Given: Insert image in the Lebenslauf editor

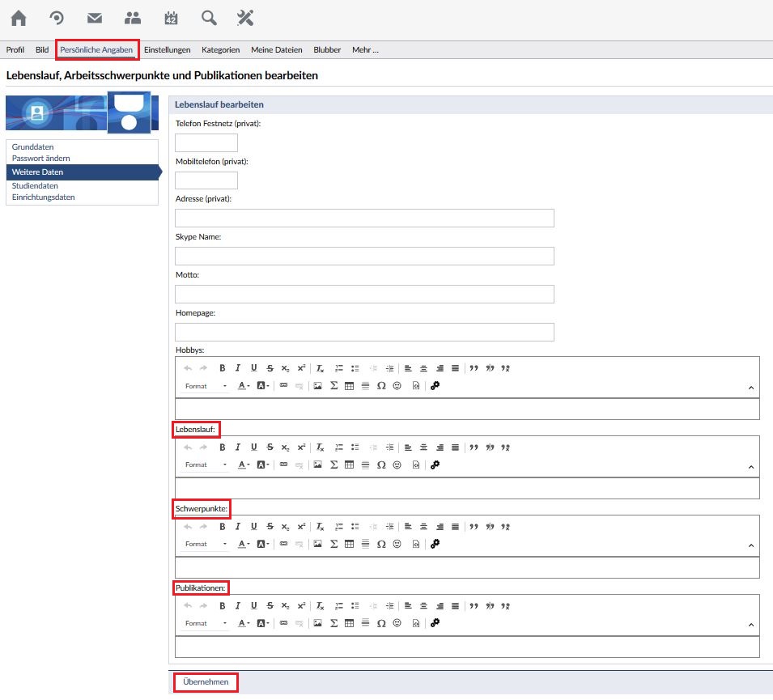Looking at the screenshot, I should [x=318, y=465].
